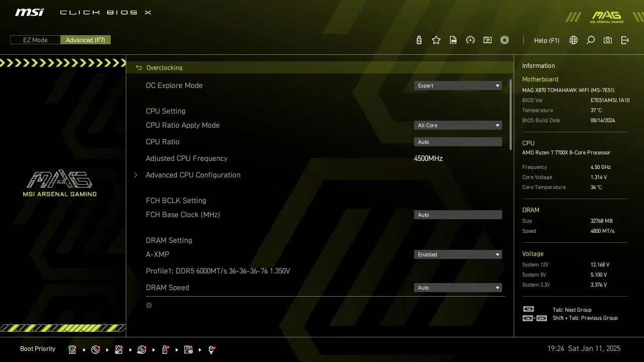Go back using Overclocking return arrow
Viewport: 644px width, 362px height.
(x=139, y=67)
